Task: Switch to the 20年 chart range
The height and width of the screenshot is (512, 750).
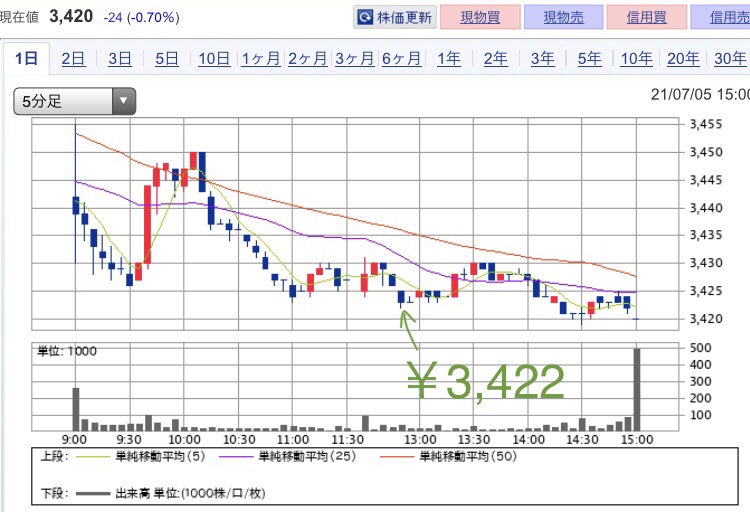Action: coord(683,59)
